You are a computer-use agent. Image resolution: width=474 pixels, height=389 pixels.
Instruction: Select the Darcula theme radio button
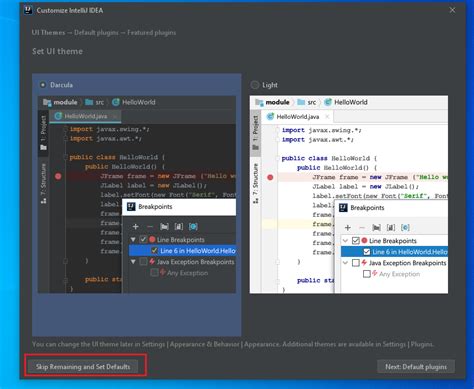point(43,85)
